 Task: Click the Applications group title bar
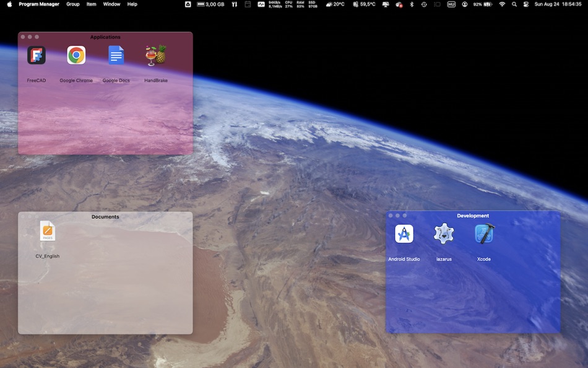[105, 37]
